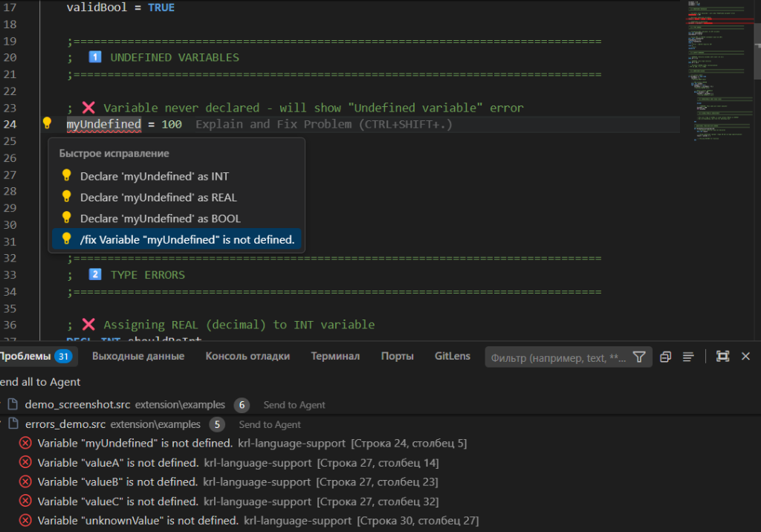Open the Терминал tab
Viewport: 761px width, 532px height.
(335, 357)
